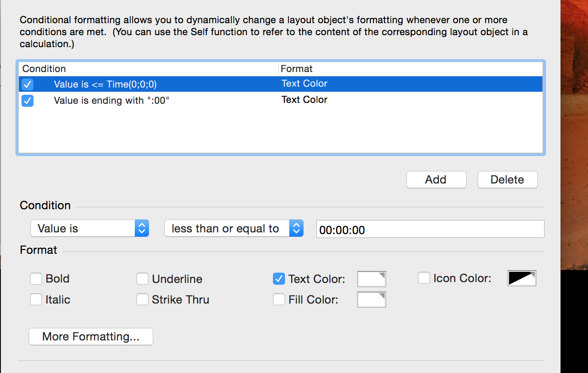This screenshot has width=588, height=373.
Task: Enable Underline formatting checkbox
Action: pos(142,279)
